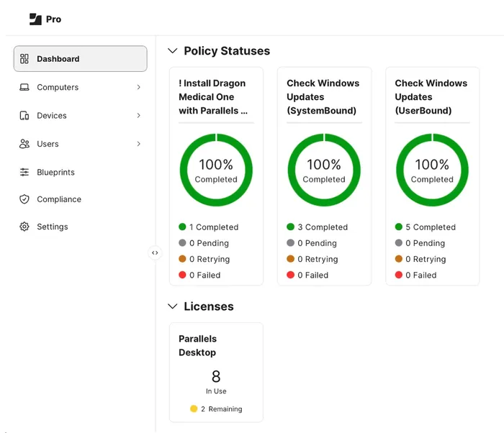Expand the Devices submenu chevron

click(x=138, y=115)
